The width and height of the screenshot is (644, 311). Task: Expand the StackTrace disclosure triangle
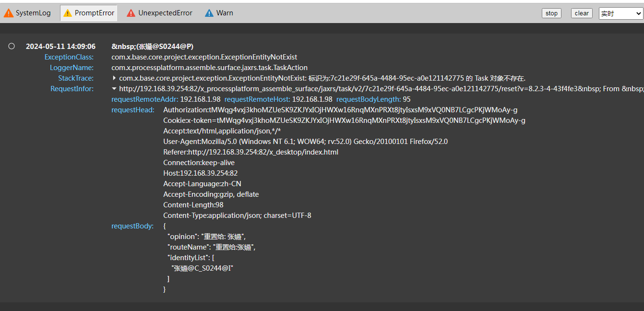[114, 78]
